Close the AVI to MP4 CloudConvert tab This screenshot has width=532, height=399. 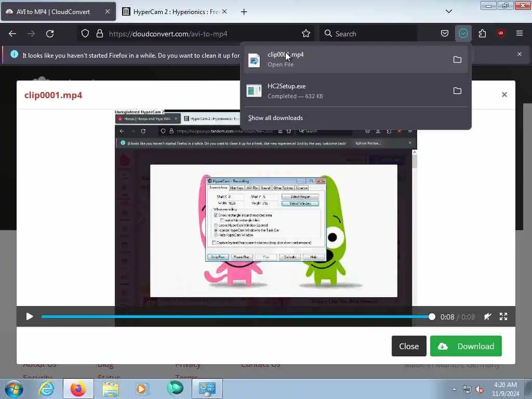click(x=108, y=11)
